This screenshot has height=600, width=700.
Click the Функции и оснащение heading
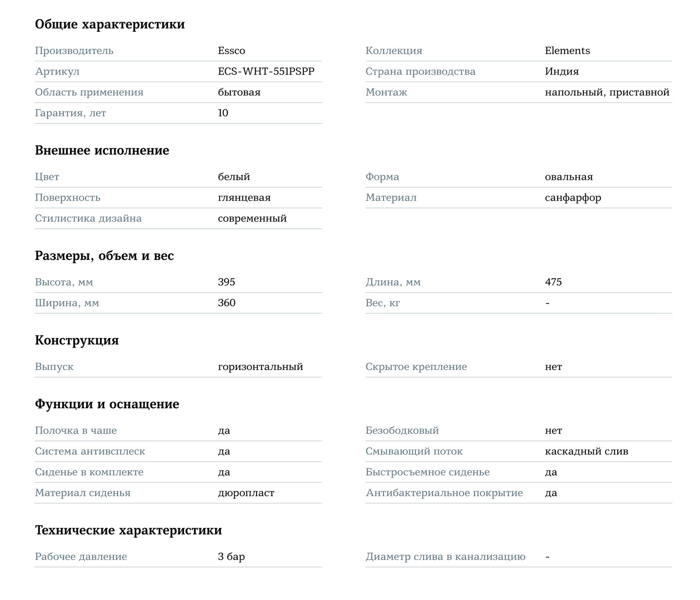107,404
